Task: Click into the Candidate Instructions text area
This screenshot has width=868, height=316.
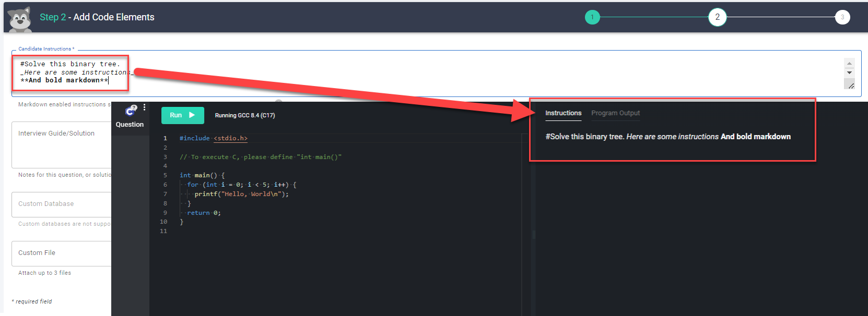Action: coord(418,73)
